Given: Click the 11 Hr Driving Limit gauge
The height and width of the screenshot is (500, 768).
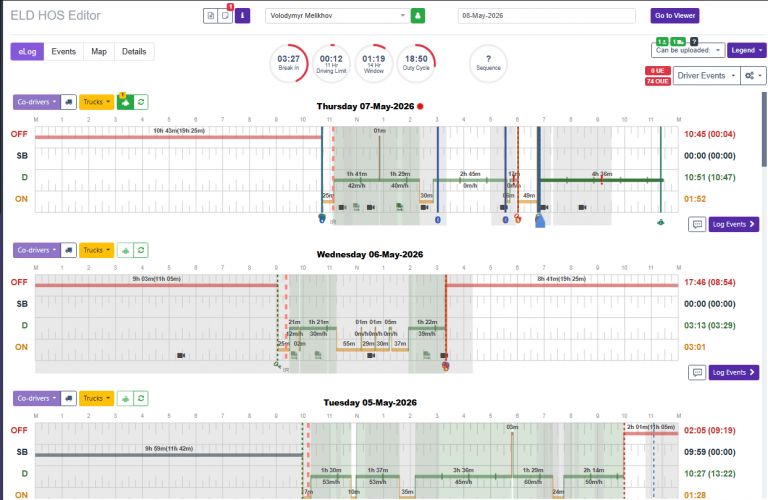Looking at the screenshot, I should click(331, 63).
